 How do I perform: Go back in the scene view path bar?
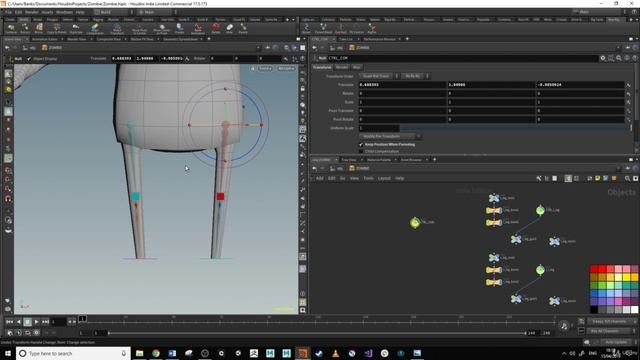coord(7,48)
